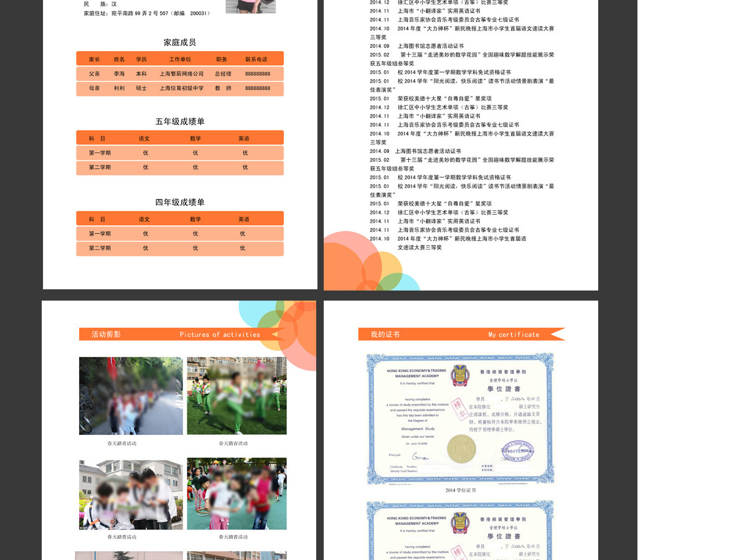Select the Pictures of activities label
Image resolution: width=747 pixels, height=560 pixels.
[220, 334]
